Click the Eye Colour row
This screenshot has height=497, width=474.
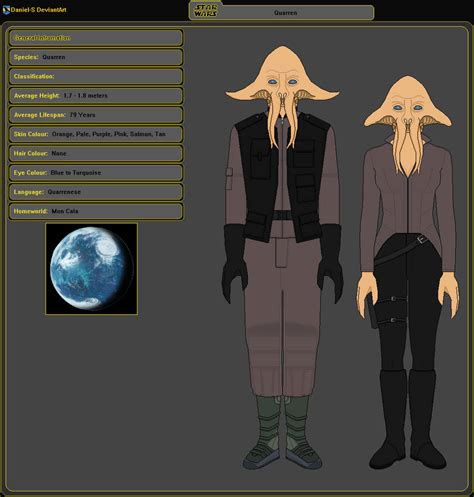pyautogui.click(x=96, y=173)
